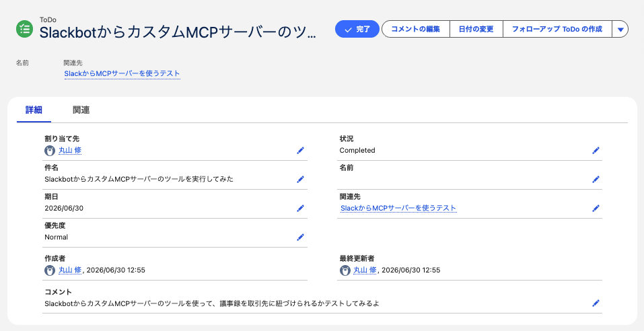This screenshot has height=331, width=644.
Task: Click the 日付の変更 button
Action: point(476,29)
